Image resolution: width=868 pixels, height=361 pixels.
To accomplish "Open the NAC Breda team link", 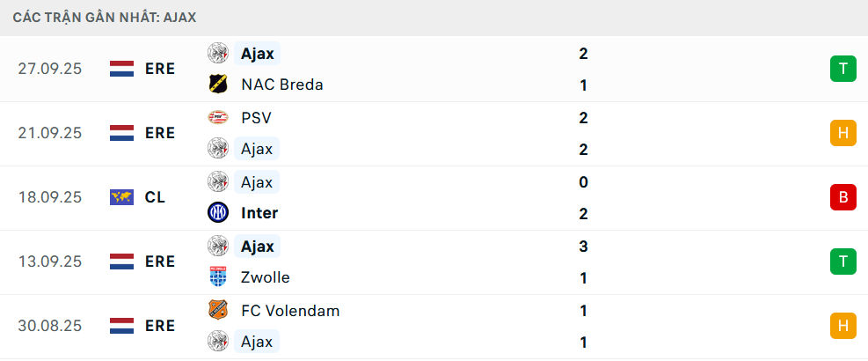I will pos(281,85).
